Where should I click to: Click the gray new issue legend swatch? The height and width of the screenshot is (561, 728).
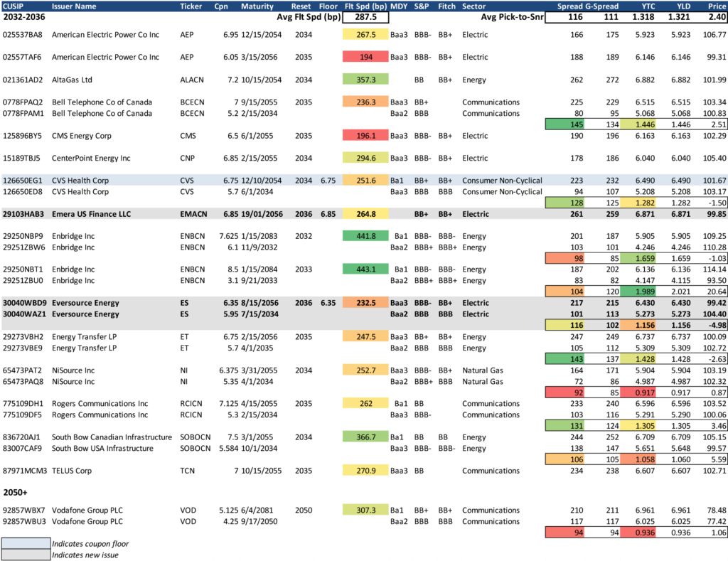26,555
